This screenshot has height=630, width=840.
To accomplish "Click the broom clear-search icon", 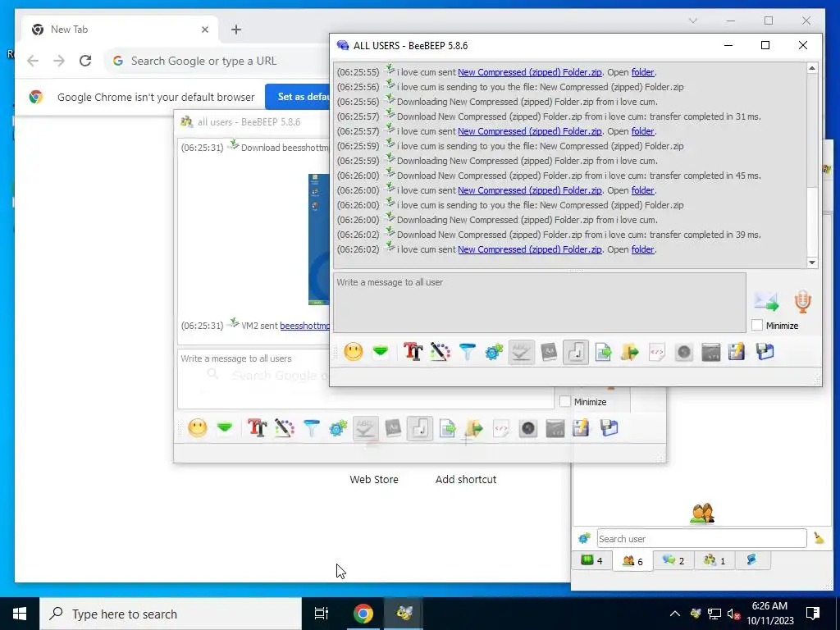I will coord(819,538).
